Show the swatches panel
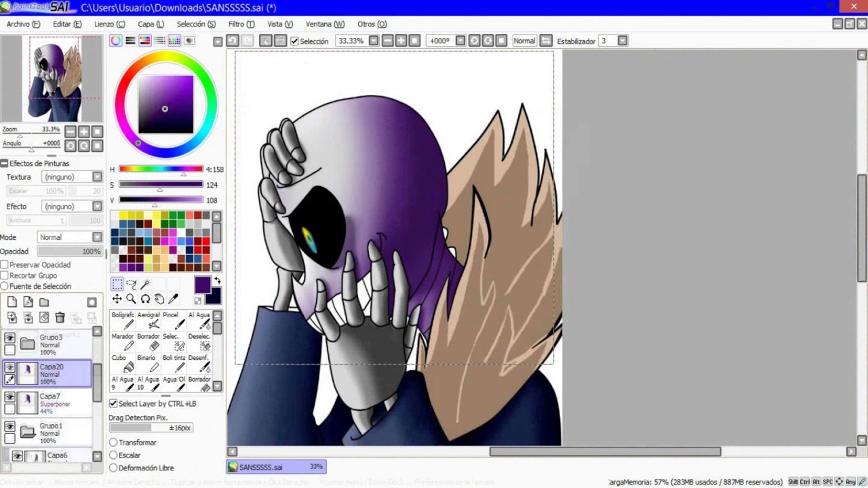Image resolution: width=868 pixels, height=488 pixels. pos(174,41)
